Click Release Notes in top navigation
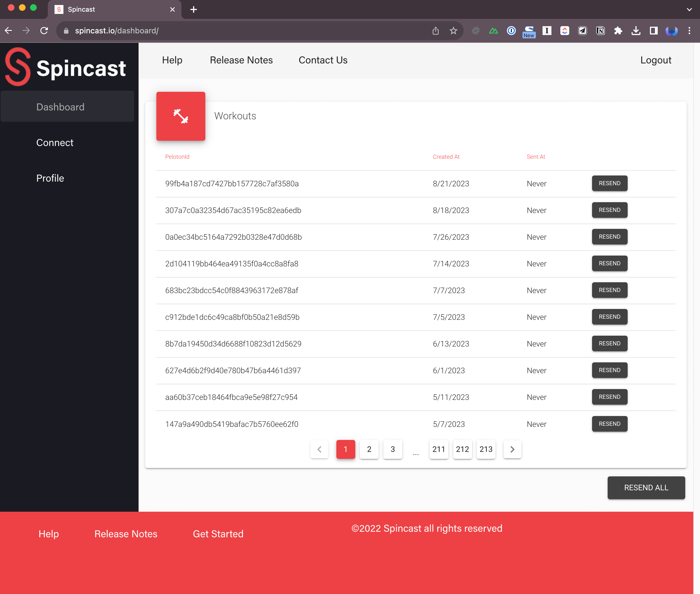Viewport: 700px width, 594px height. 241,60
